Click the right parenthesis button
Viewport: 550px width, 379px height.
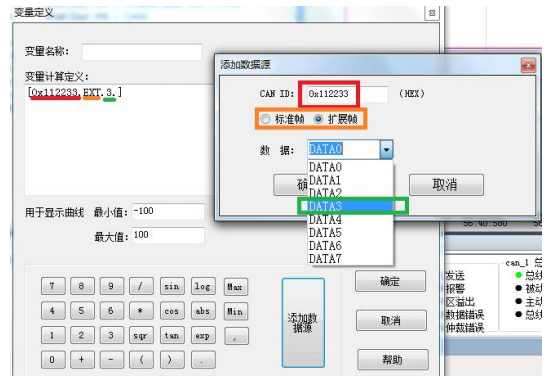pos(172,360)
